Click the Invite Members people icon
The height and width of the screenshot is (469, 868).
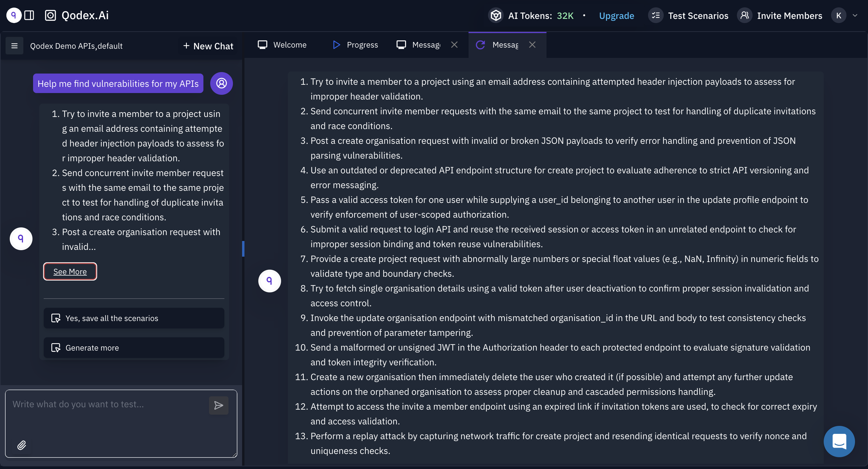point(745,15)
